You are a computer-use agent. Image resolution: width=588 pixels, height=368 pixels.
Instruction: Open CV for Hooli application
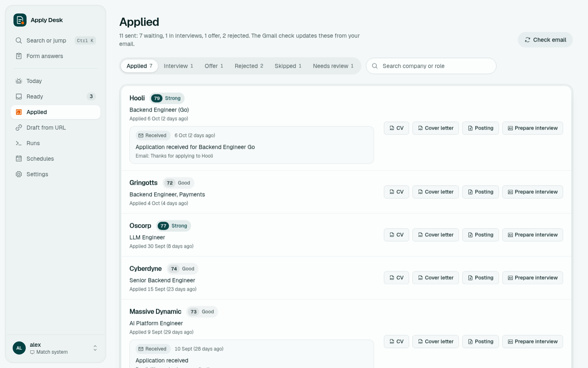click(x=396, y=128)
